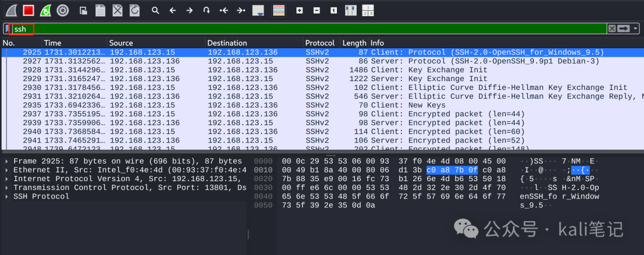
Task: Go to specified packet icon
Action: [x=206, y=10]
